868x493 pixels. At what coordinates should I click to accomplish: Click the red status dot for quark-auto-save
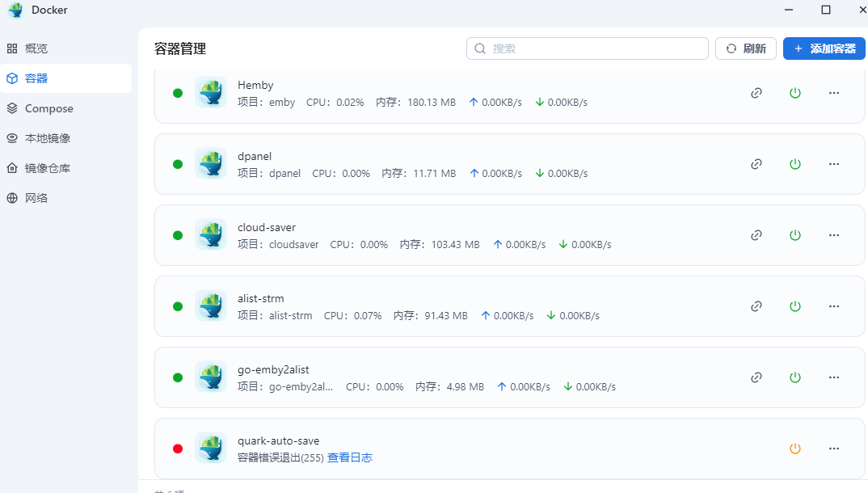[x=178, y=449]
